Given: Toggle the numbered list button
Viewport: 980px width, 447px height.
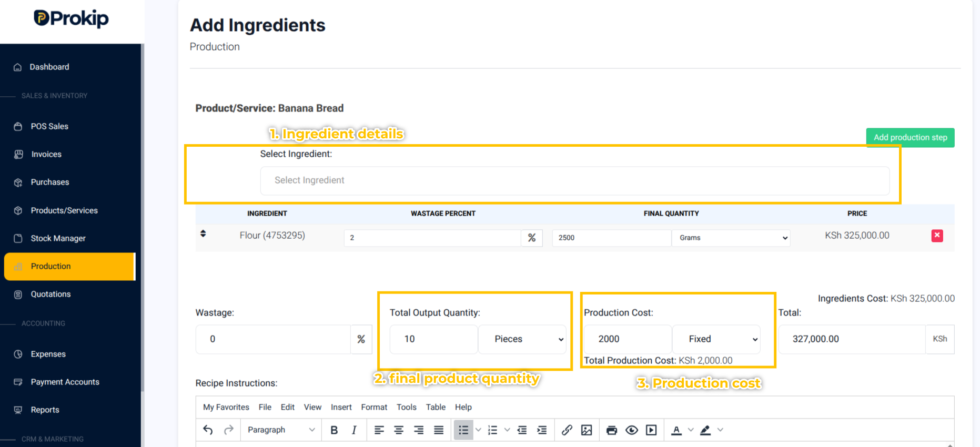Looking at the screenshot, I should point(492,430).
